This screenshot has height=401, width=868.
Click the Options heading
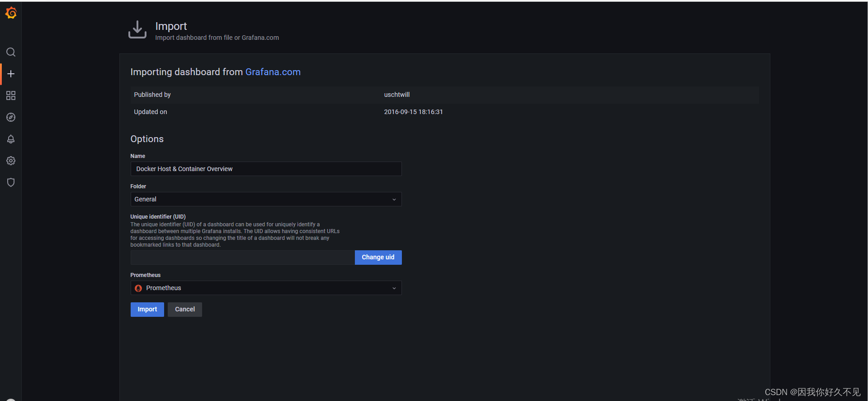point(147,139)
